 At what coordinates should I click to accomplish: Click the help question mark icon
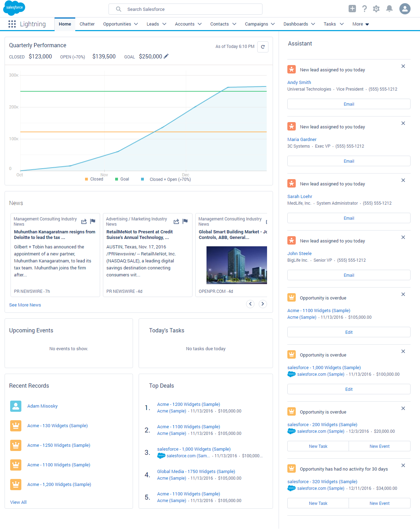(364, 9)
